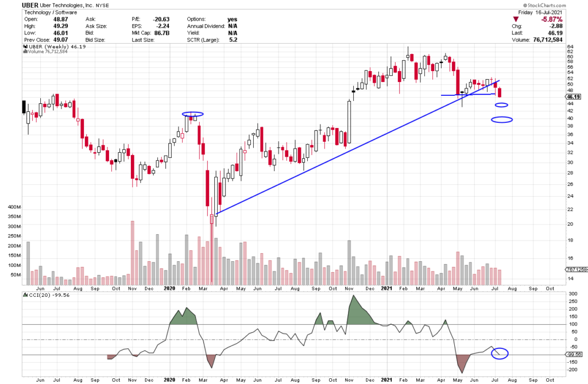Click the 300 tick on the CCI axis
588x384 pixels.
point(572,294)
